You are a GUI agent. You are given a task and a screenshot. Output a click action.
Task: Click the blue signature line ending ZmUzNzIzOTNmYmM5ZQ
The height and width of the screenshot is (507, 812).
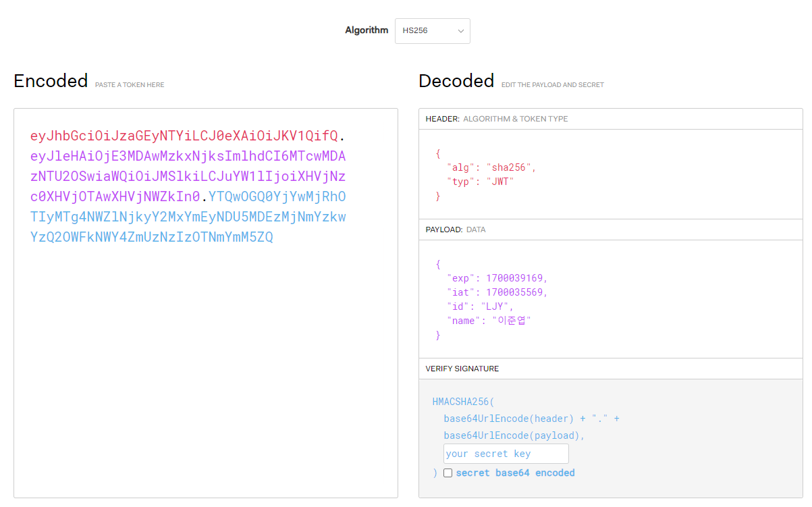click(x=151, y=238)
